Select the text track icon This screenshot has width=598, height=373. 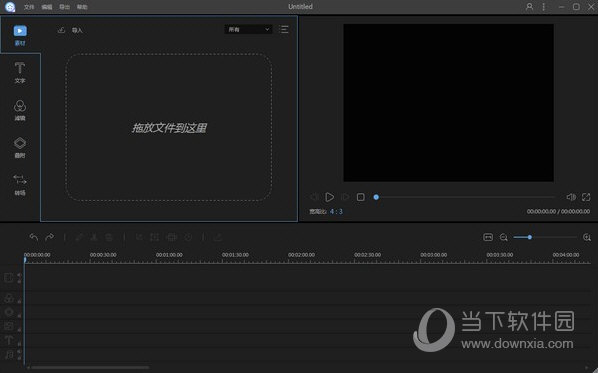[9, 340]
